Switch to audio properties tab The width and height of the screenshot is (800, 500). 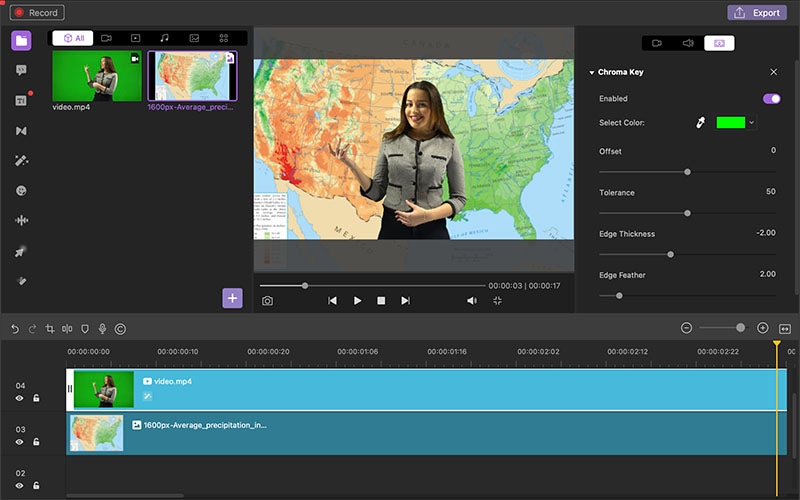coord(688,43)
